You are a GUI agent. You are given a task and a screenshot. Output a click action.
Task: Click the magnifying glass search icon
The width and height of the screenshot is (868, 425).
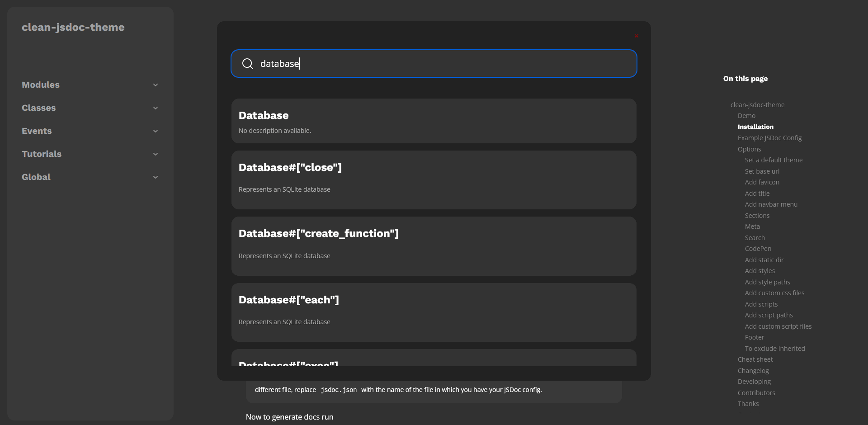248,64
